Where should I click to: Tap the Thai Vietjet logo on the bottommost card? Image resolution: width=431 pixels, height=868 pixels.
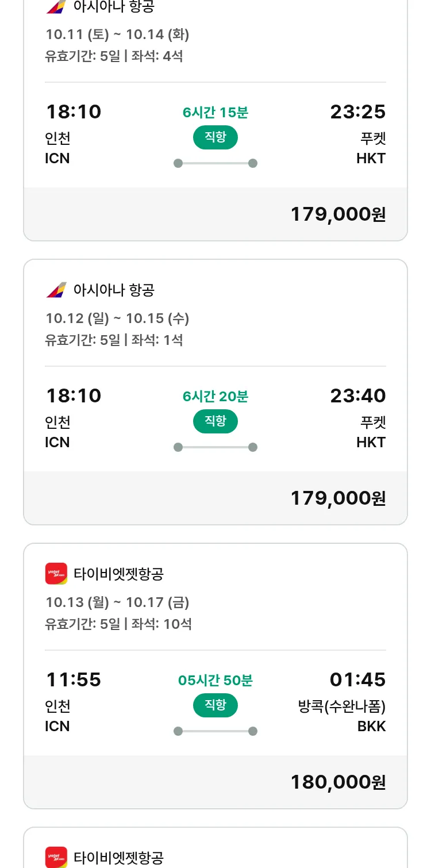pos(56,857)
